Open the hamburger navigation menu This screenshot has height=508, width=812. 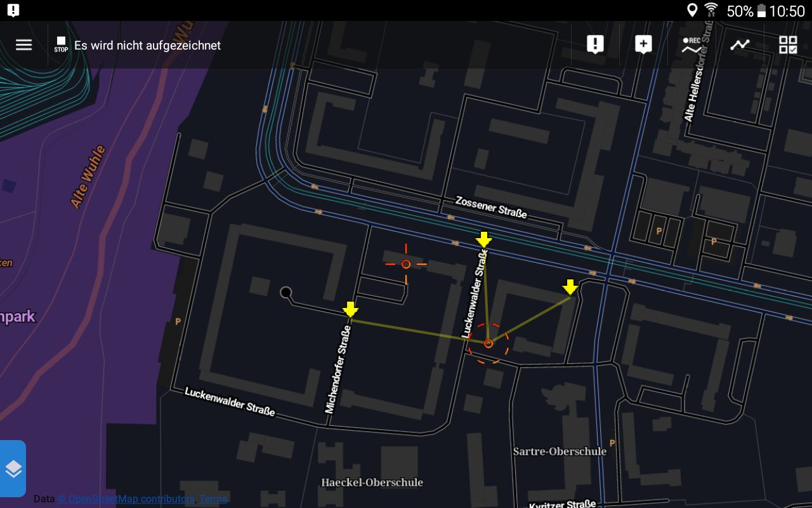24,45
